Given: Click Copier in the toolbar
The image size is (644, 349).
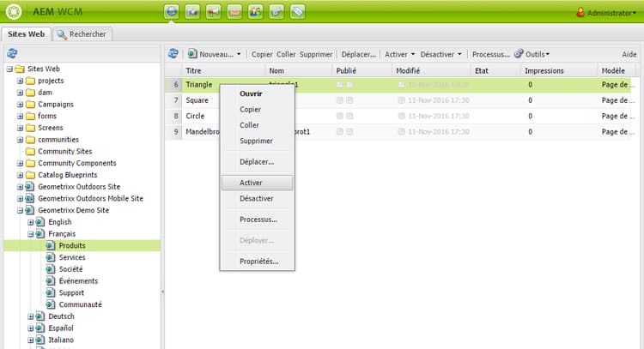Looking at the screenshot, I should (262, 54).
